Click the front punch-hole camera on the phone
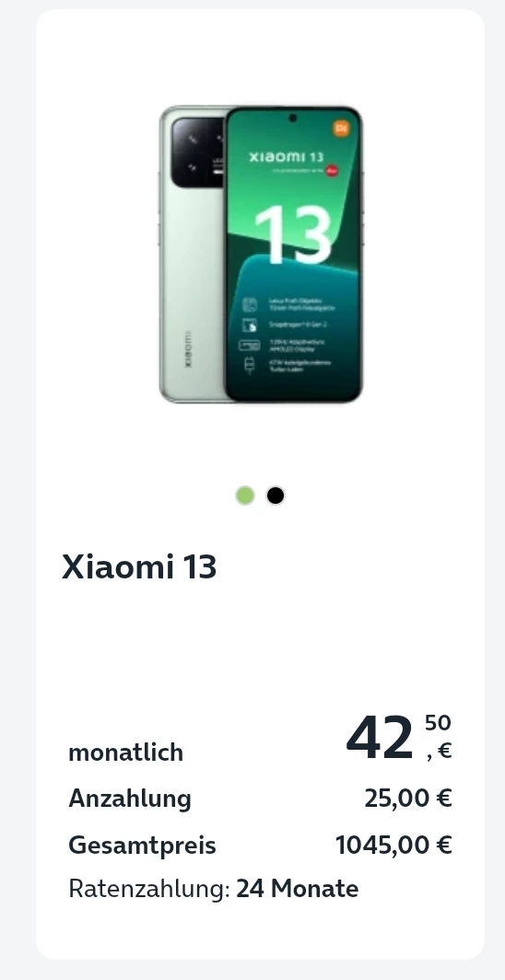This screenshot has height=980, width=505. point(292,118)
